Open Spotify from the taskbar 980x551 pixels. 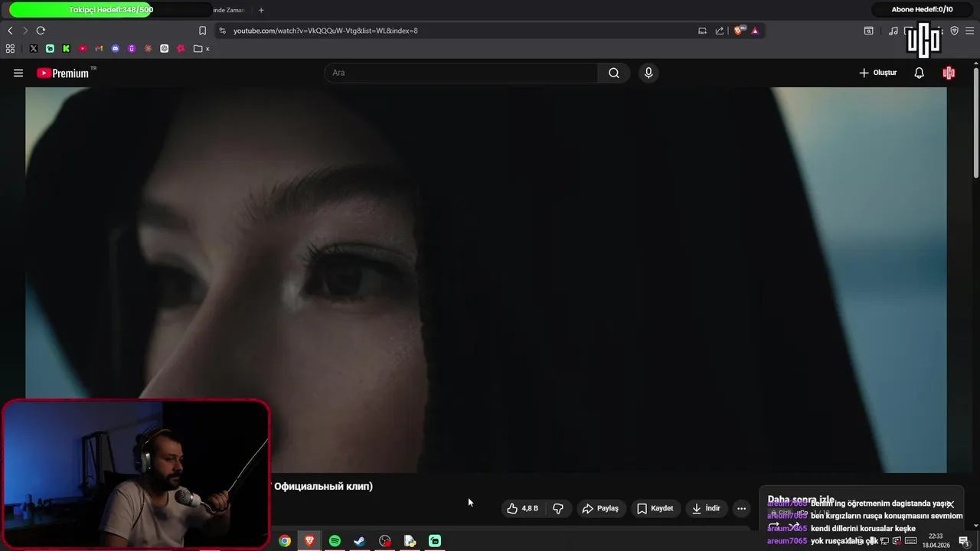pos(335,541)
